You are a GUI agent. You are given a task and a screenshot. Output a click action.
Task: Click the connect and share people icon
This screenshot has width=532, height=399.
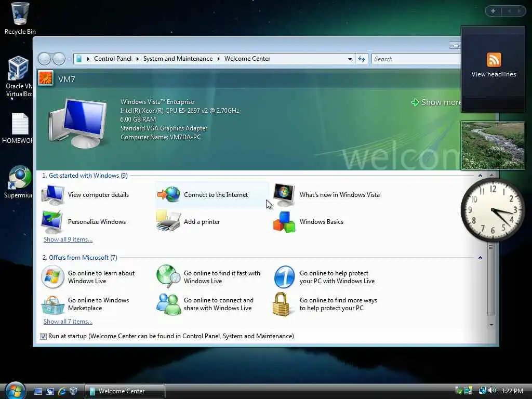(x=169, y=304)
